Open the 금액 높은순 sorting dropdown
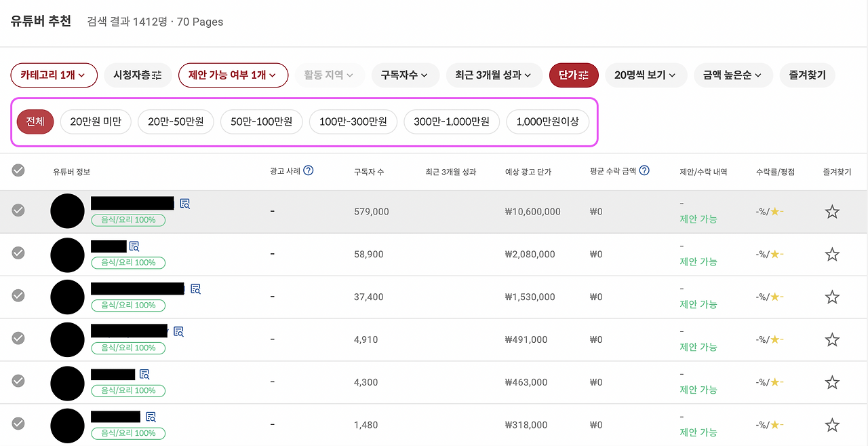The image size is (868, 446). click(x=734, y=75)
